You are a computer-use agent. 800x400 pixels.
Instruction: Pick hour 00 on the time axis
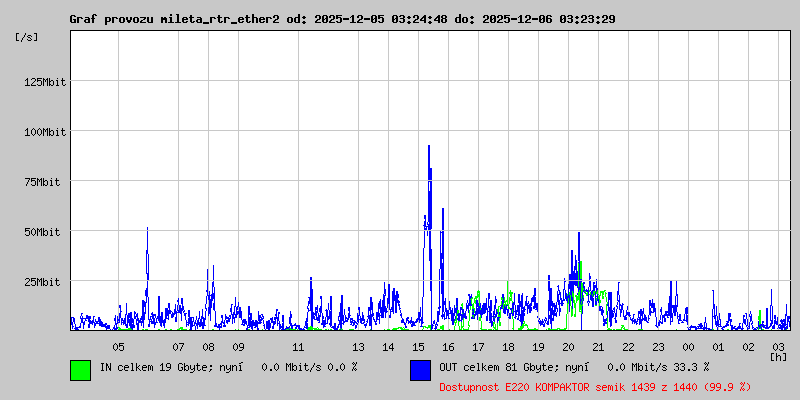(x=688, y=346)
